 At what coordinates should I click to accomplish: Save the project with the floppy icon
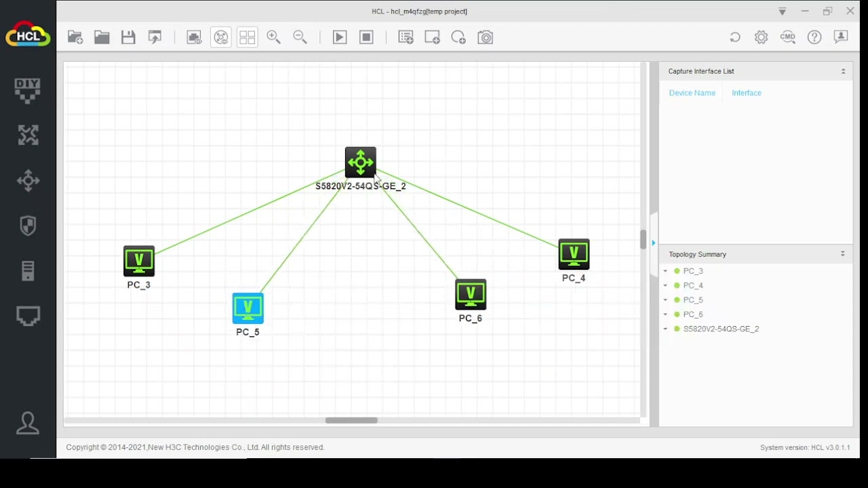[x=128, y=37]
